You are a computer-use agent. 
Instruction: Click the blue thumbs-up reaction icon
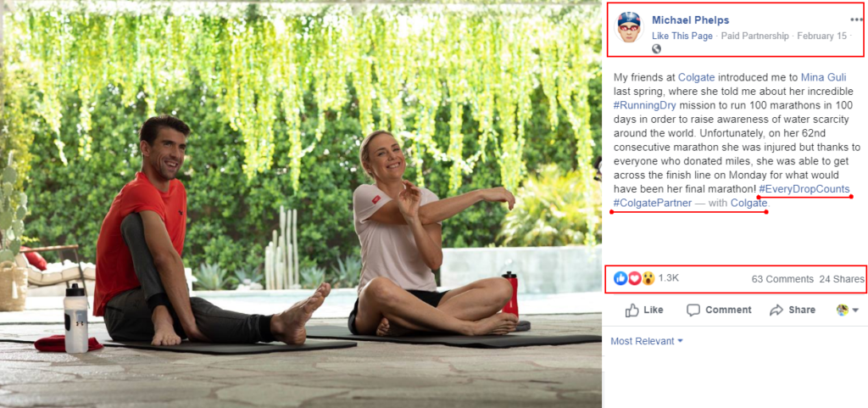620,278
